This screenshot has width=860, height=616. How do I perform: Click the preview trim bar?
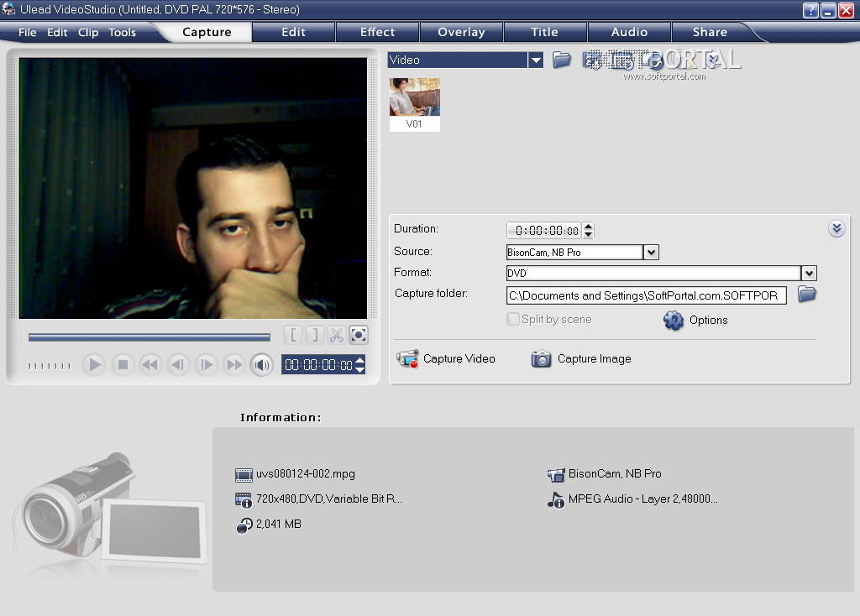pyautogui.click(x=149, y=337)
